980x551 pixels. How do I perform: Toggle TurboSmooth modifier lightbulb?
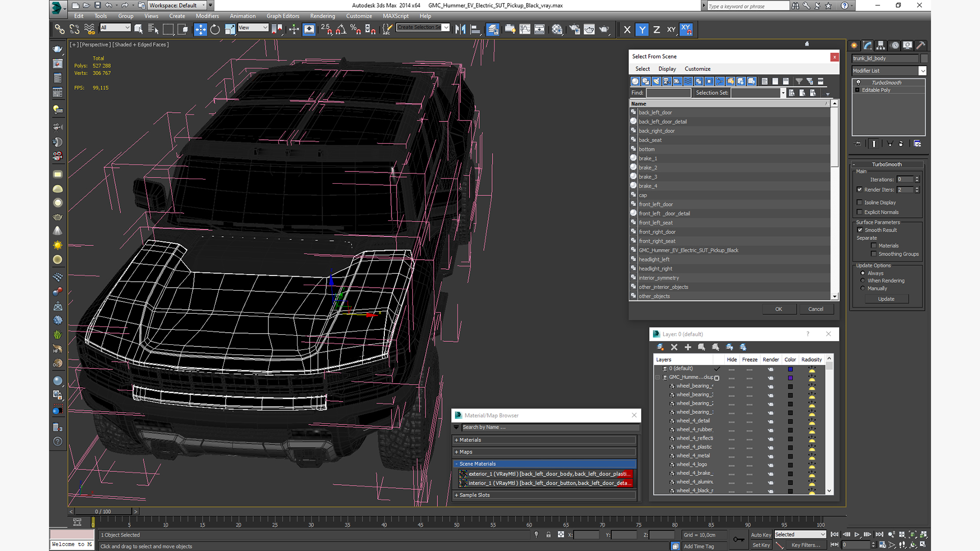858,83
